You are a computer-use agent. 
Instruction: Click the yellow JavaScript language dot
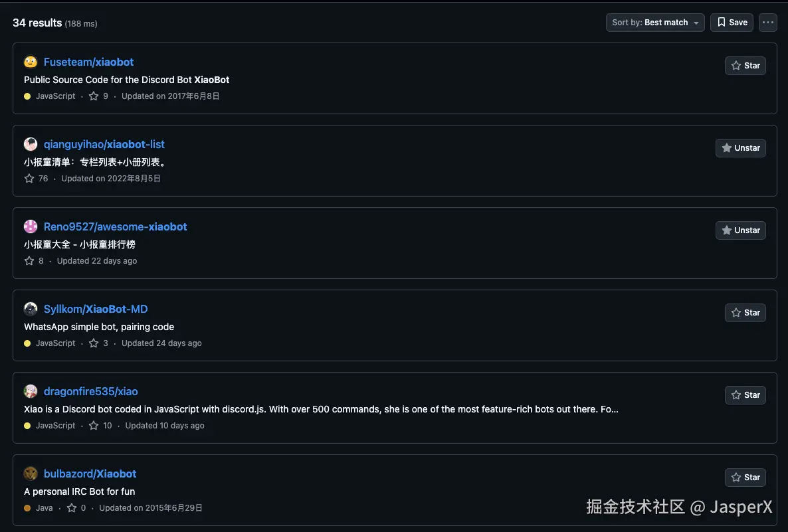pos(27,96)
